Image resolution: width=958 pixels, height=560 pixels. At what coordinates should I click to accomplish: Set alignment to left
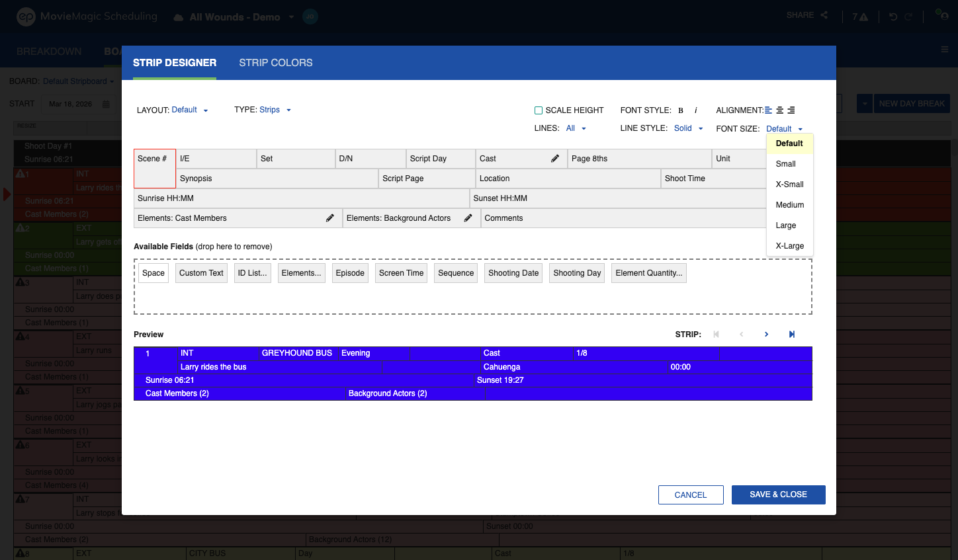pyautogui.click(x=768, y=110)
